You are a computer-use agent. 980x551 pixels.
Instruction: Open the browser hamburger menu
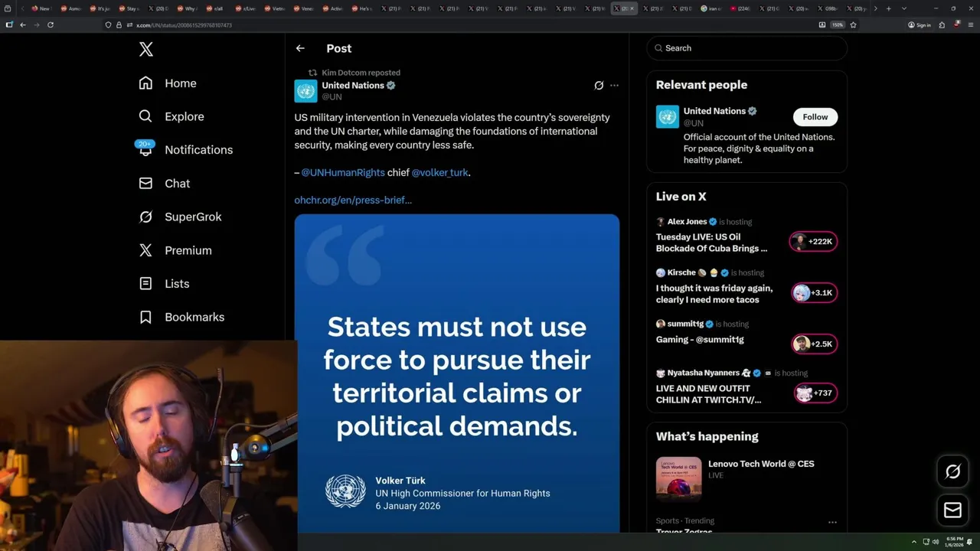tap(970, 24)
